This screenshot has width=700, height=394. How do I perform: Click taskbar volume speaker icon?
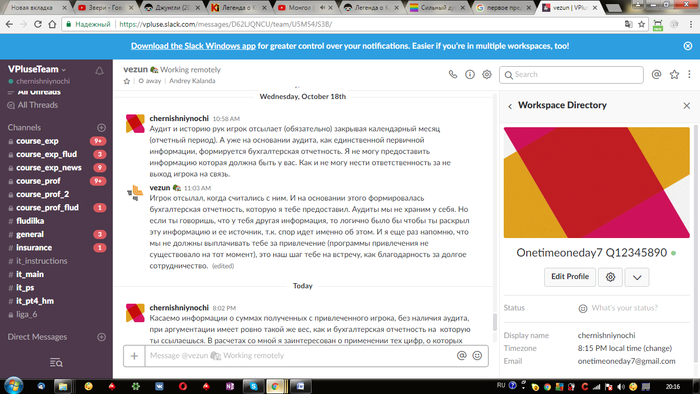click(x=621, y=386)
